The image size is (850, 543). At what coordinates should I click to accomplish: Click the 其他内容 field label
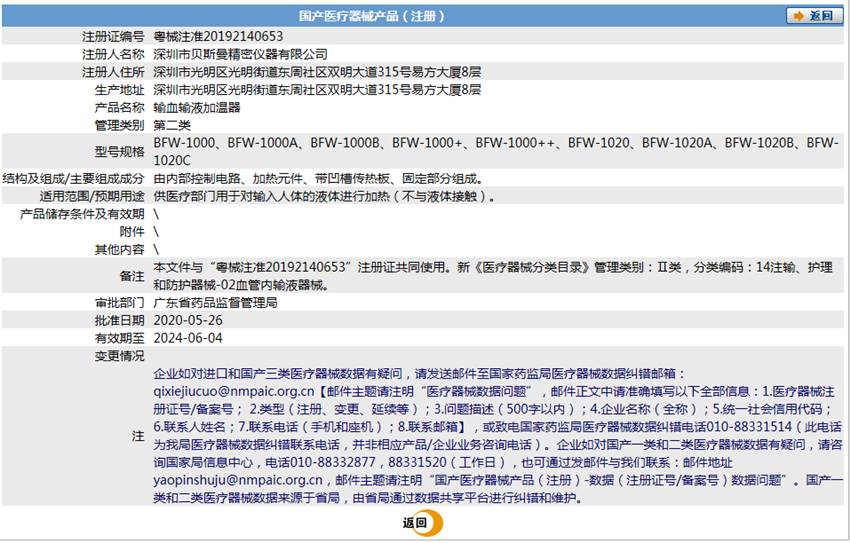[120, 250]
